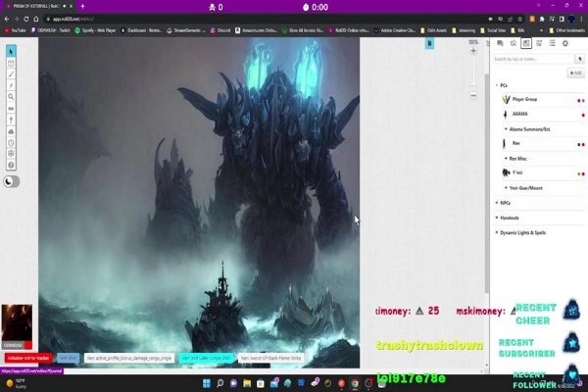Choose the freehand drawing brush tool

pyautogui.click(x=11, y=74)
